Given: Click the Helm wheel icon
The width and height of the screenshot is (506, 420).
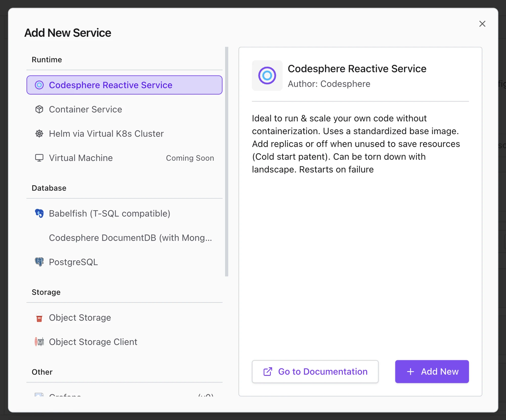Looking at the screenshot, I should point(39,134).
